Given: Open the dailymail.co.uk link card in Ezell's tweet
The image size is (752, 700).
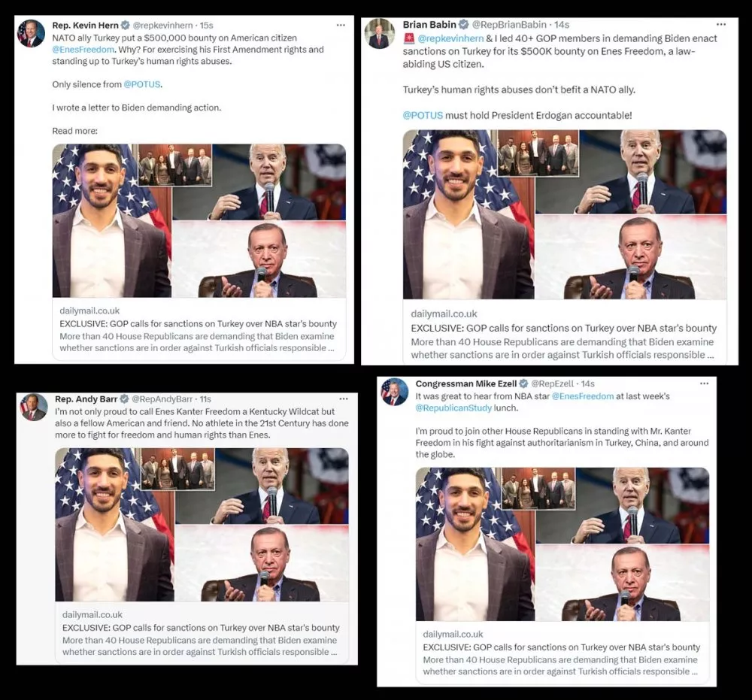Looking at the screenshot, I should click(562, 652).
